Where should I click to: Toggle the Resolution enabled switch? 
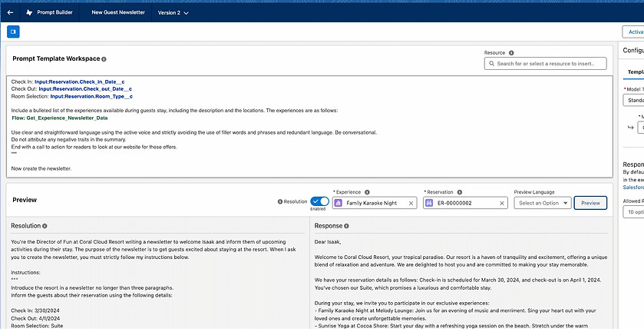pos(319,201)
